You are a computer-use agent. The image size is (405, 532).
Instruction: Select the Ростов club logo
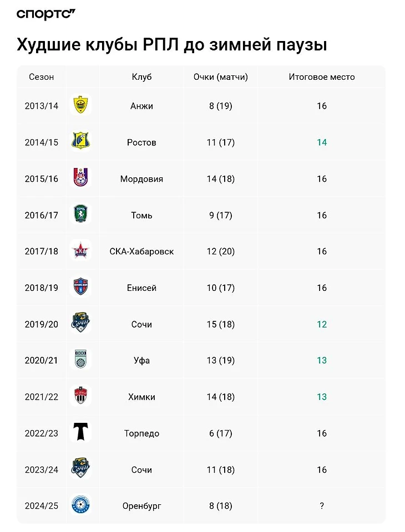pos(81,142)
